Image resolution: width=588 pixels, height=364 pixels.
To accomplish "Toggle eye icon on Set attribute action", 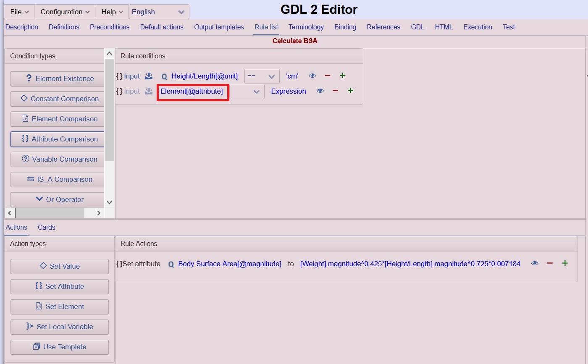I will pos(535,263).
